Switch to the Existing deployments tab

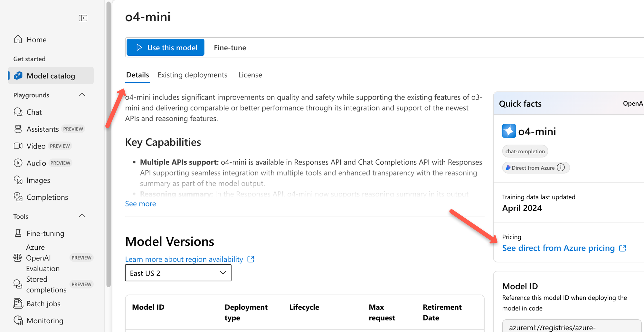click(x=192, y=75)
